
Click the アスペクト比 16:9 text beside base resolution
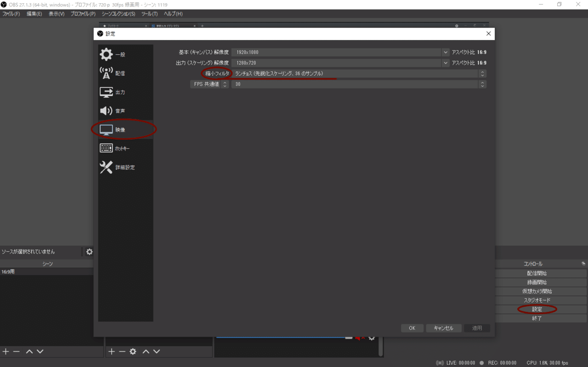(469, 52)
